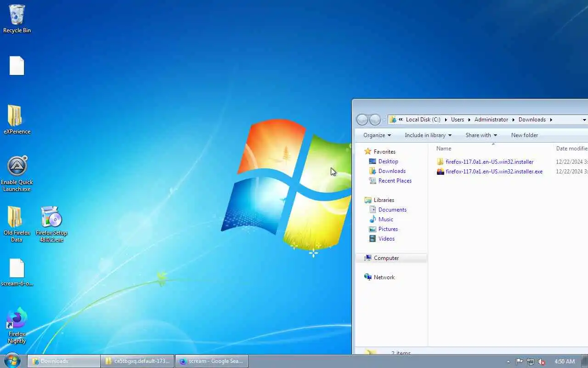Click the Explorer Back navigation button

point(362,120)
